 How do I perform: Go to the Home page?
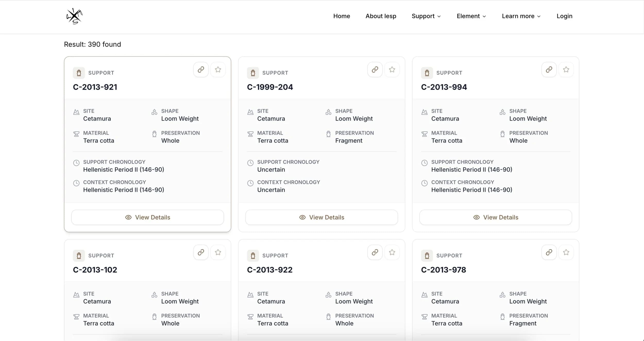point(342,16)
